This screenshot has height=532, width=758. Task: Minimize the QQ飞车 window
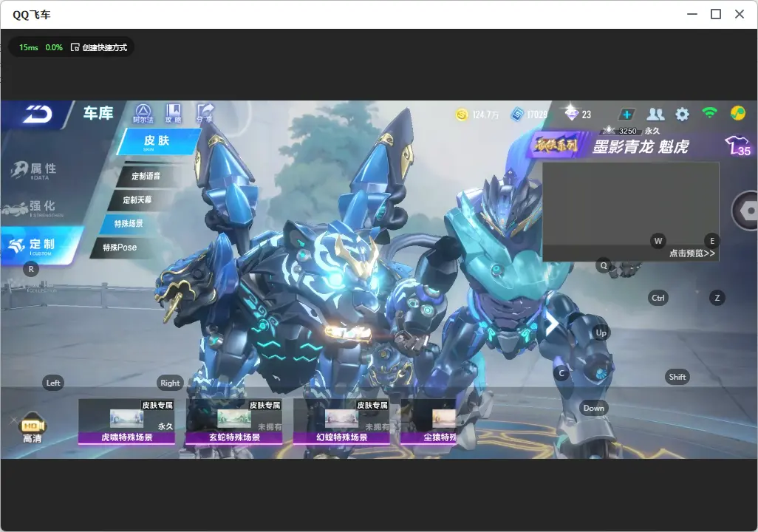[692, 15]
